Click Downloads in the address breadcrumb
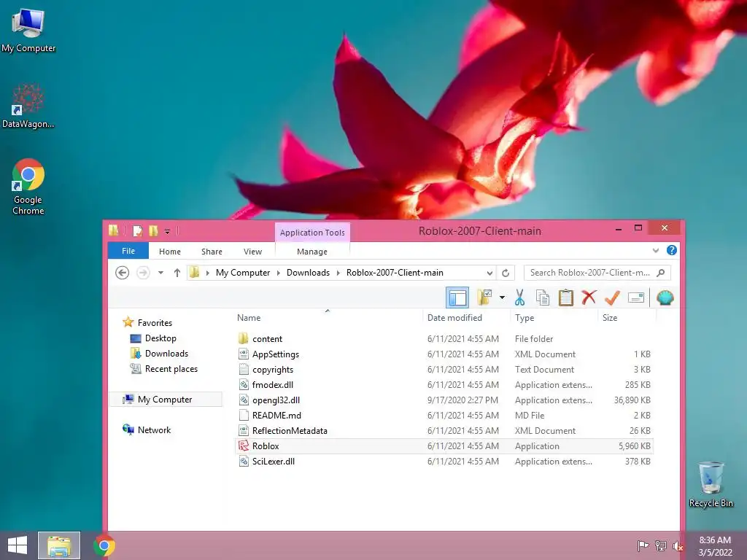Screen dimensions: 747x560 (308, 273)
